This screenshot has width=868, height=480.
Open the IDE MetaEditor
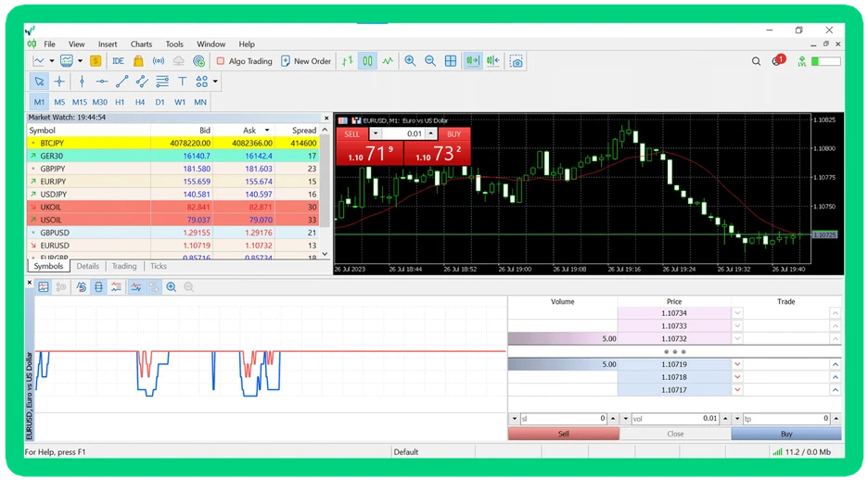(118, 61)
